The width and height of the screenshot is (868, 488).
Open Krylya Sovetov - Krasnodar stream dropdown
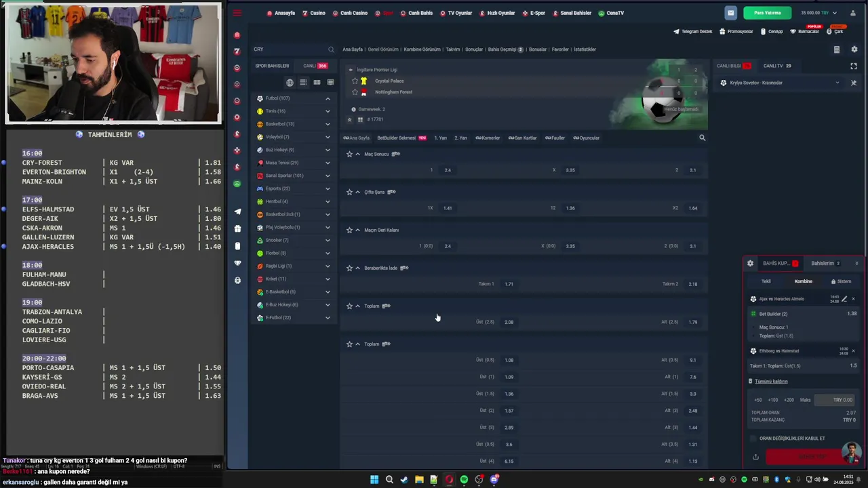[x=837, y=83]
